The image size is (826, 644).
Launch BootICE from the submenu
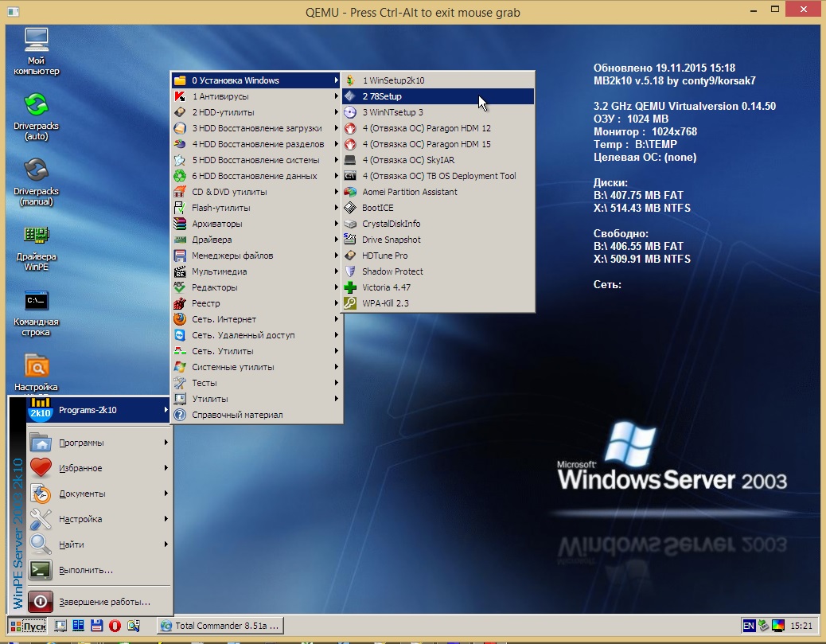438,208
